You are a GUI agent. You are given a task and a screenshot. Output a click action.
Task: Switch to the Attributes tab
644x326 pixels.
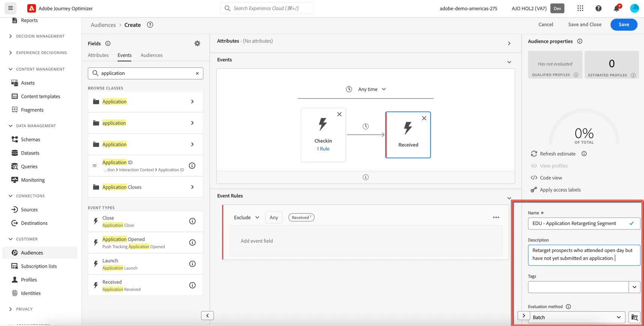(98, 55)
